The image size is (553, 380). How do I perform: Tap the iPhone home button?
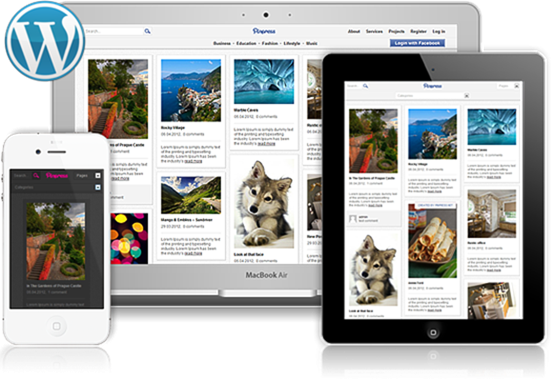tap(56, 326)
